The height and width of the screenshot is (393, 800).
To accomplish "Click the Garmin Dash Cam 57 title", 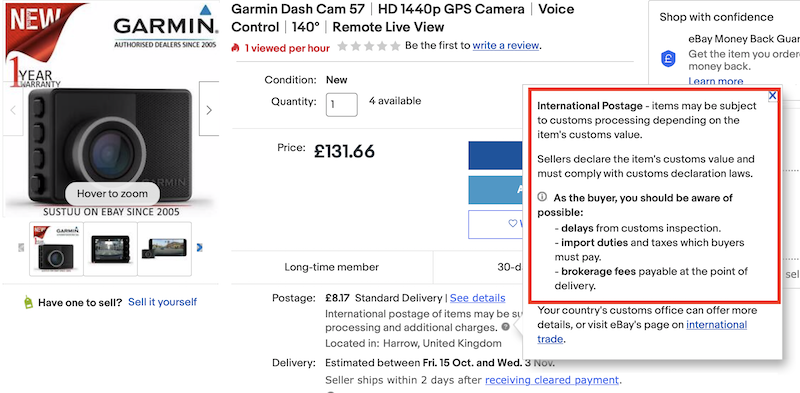I will [403, 18].
